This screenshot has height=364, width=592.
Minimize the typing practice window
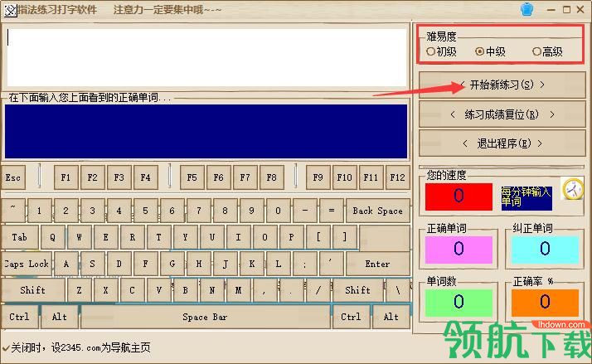click(551, 10)
